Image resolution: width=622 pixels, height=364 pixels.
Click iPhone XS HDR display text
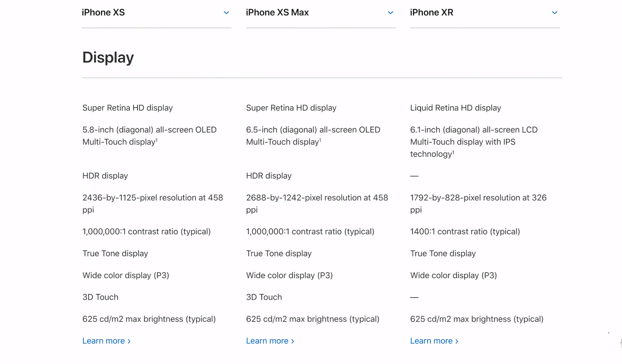(105, 176)
